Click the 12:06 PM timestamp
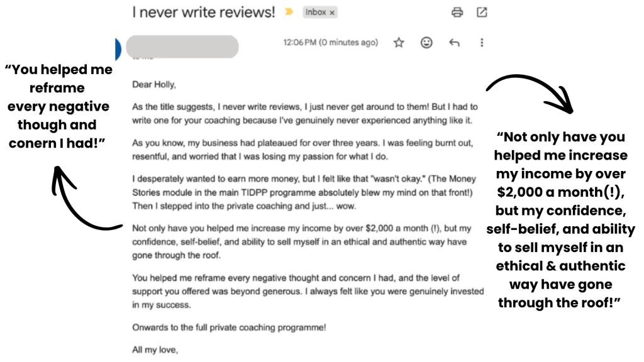The width and height of the screenshot is (644, 362). (330, 42)
